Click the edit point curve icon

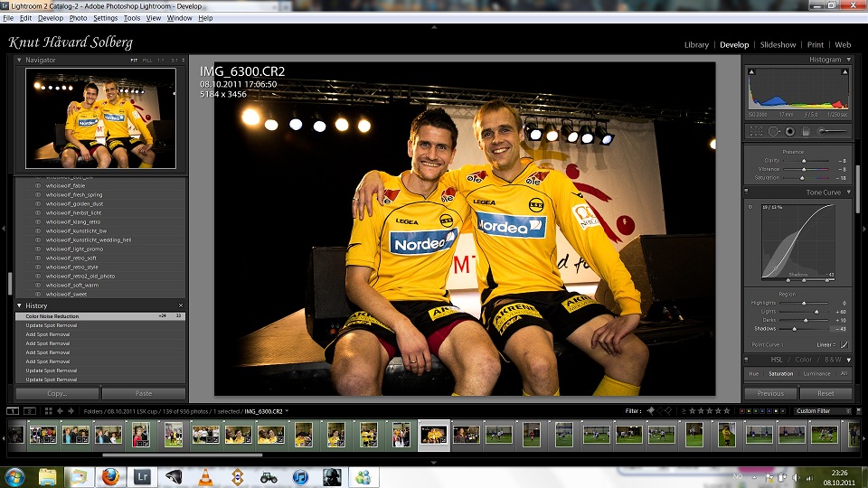point(844,344)
